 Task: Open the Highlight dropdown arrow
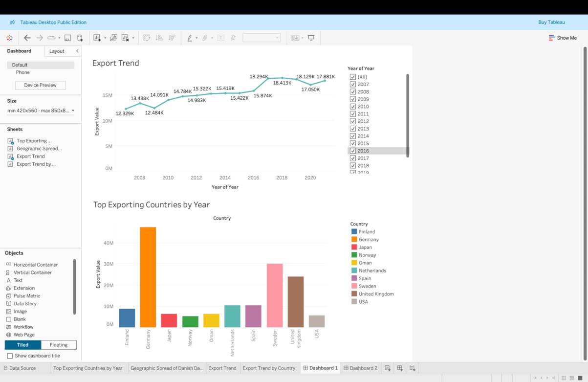(x=196, y=38)
